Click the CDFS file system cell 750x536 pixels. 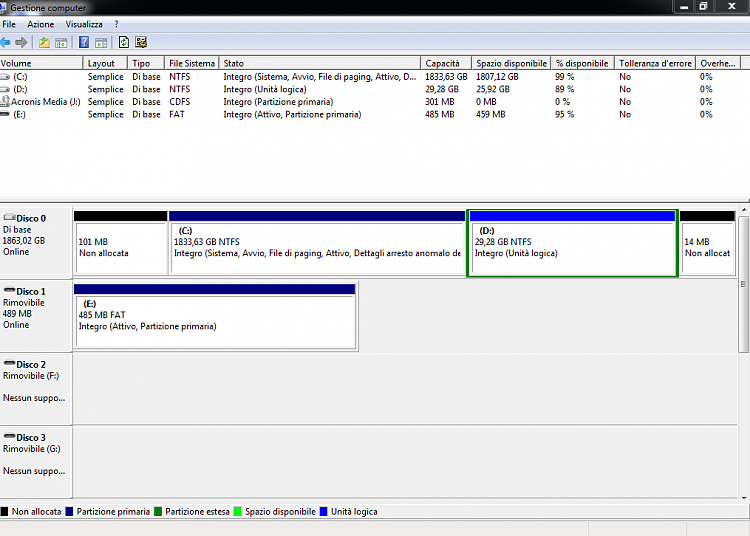point(179,101)
